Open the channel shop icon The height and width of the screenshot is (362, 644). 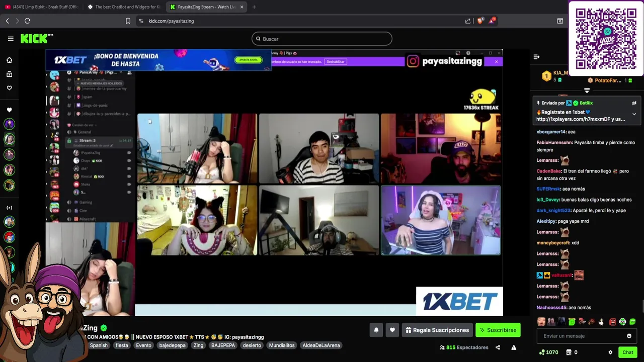[569, 352]
